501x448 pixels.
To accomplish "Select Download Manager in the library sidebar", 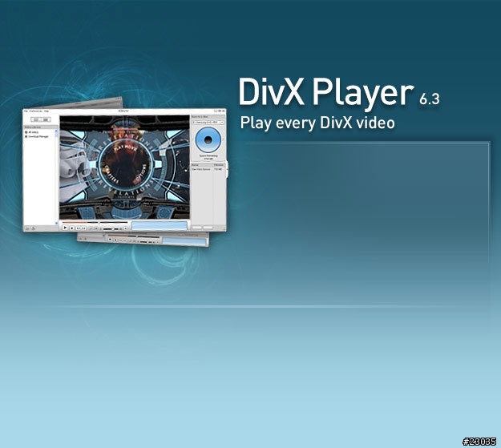I will click(38, 136).
